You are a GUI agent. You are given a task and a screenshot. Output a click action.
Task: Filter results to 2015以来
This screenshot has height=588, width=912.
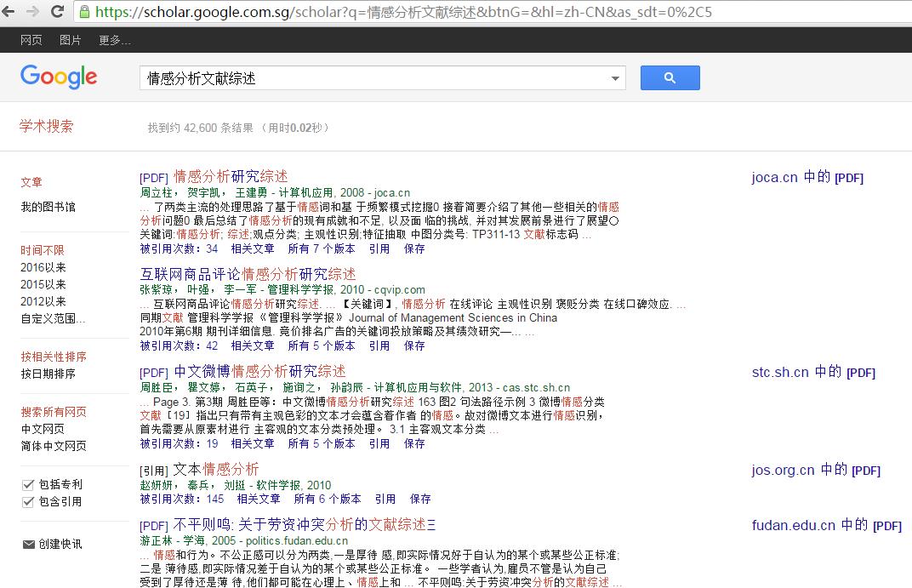(x=43, y=284)
